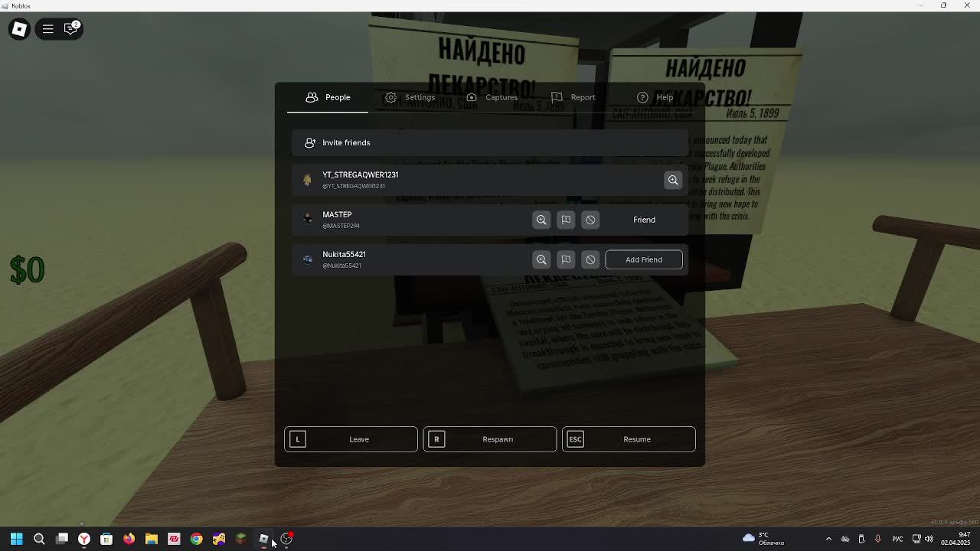Open OBS Studio from taskbar
This screenshot has width=980, height=551.
tap(286, 539)
